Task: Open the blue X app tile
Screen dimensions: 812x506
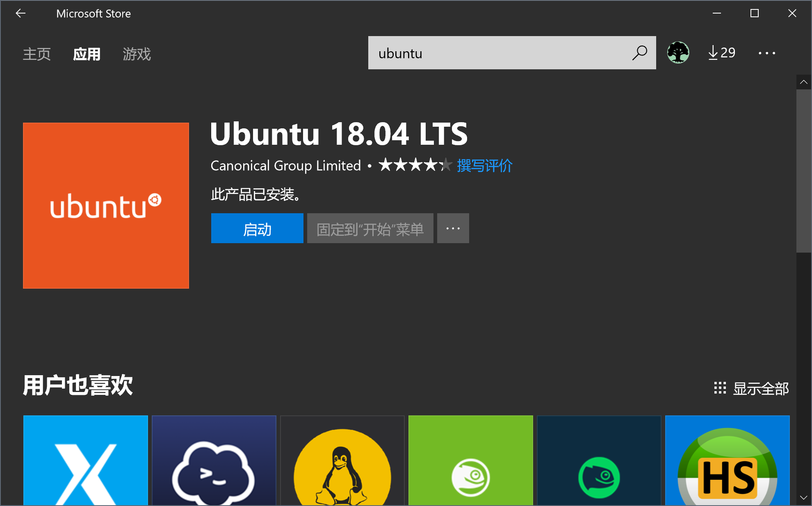Action: coord(86,460)
